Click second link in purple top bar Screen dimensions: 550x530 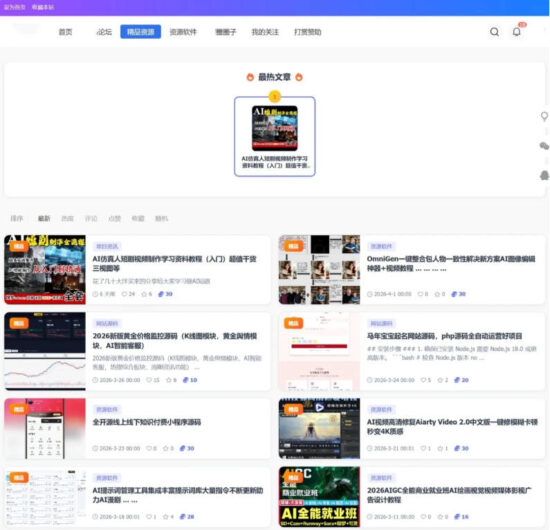(x=43, y=7)
